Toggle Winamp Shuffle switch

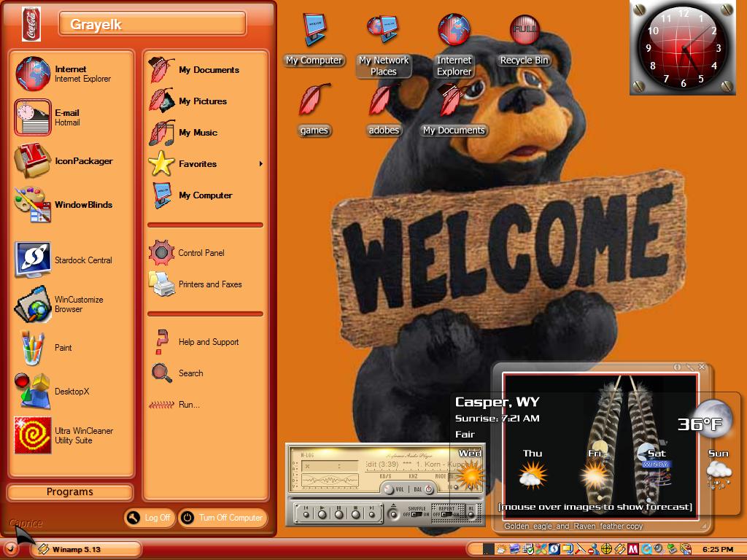417,514
